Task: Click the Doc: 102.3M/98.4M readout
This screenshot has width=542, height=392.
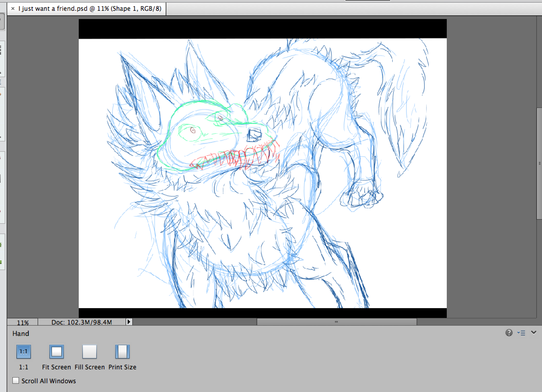Action: [x=82, y=322]
